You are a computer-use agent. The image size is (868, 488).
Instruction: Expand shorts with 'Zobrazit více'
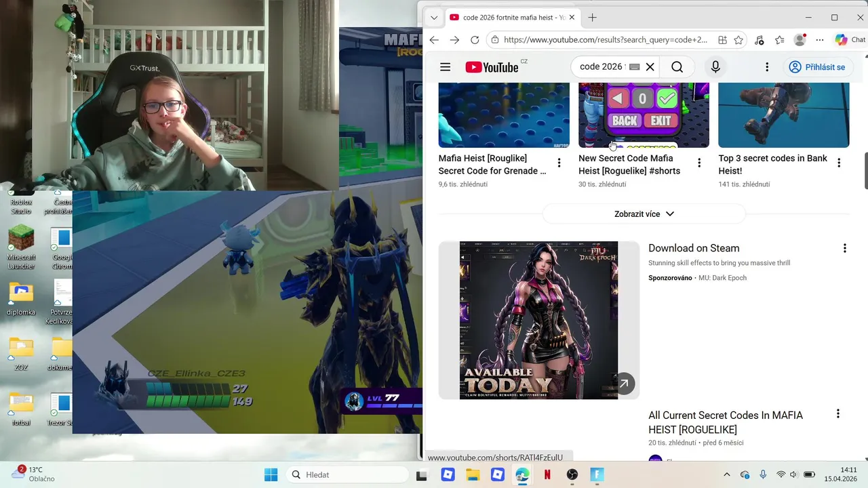click(x=644, y=214)
